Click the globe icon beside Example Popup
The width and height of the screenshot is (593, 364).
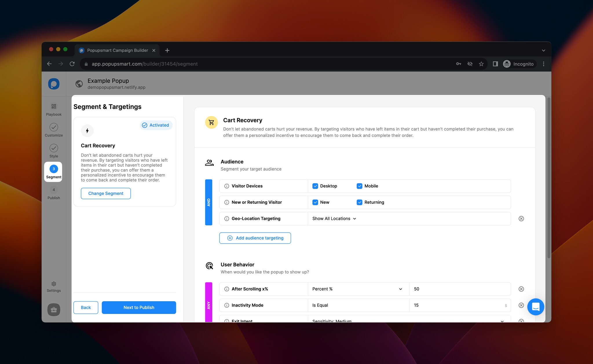point(79,84)
